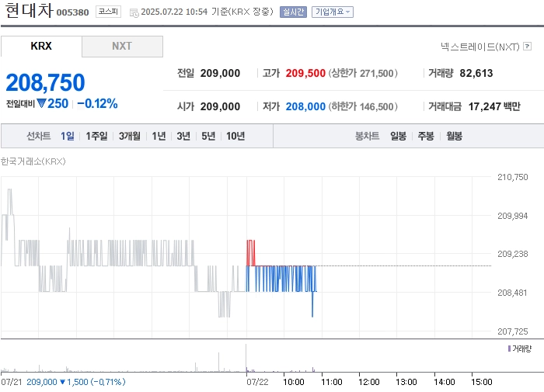Click the blue down-triangle change indicator

[42, 103]
